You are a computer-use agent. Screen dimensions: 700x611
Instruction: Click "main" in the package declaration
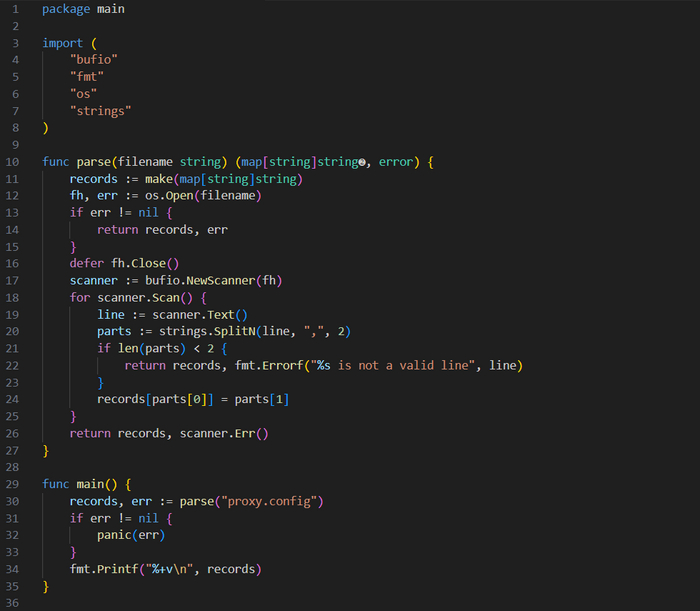click(111, 9)
